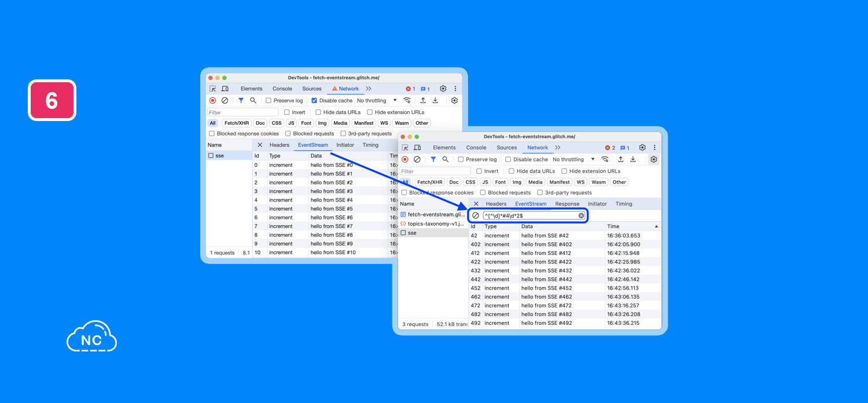This screenshot has height=403, width=868.
Task: Open the three-dot menu in front DevTools window
Action: pyautogui.click(x=654, y=148)
